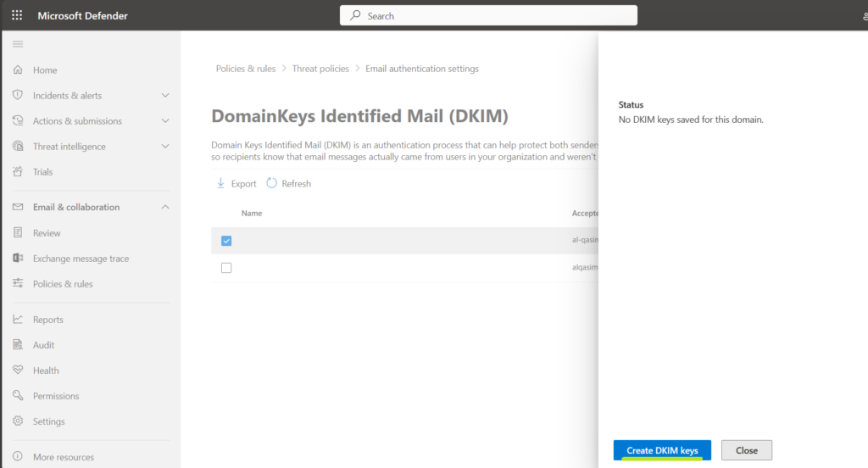868x468 pixels.
Task: Open Settings label in the sidebar
Action: (x=48, y=421)
